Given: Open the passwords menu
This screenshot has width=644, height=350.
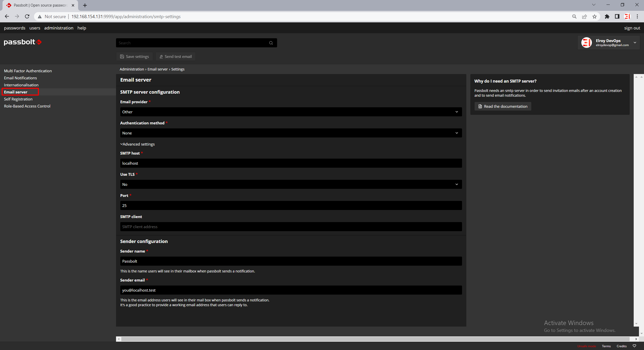Looking at the screenshot, I should click(x=15, y=28).
